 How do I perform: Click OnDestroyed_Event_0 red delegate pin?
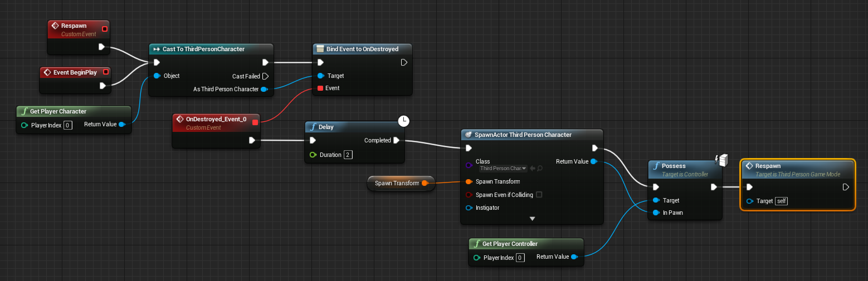click(x=255, y=122)
